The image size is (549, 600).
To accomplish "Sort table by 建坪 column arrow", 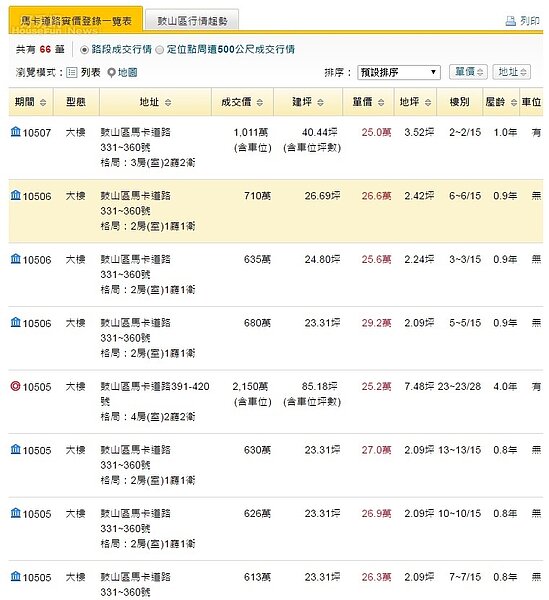I will [x=320, y=102].
